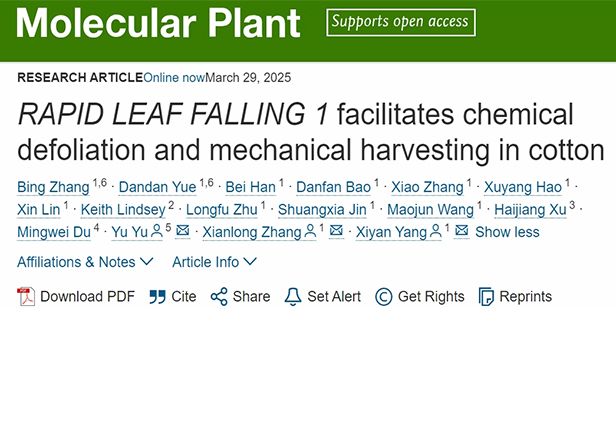The image size is (616, 428).
Task: Open the Molecular Plant journal homepage
Action: (158, 24)
